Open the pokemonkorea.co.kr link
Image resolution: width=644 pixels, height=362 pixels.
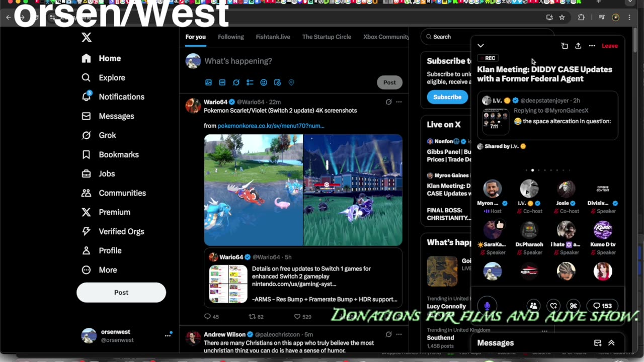pos(271,126)
